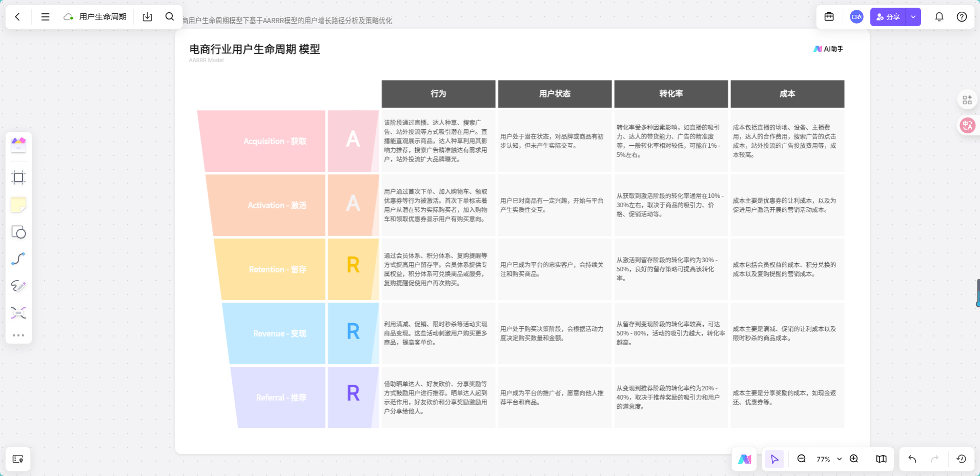Open the help question mark menu
This screenshot has height=476, width=980.
[x=962, y=16]
